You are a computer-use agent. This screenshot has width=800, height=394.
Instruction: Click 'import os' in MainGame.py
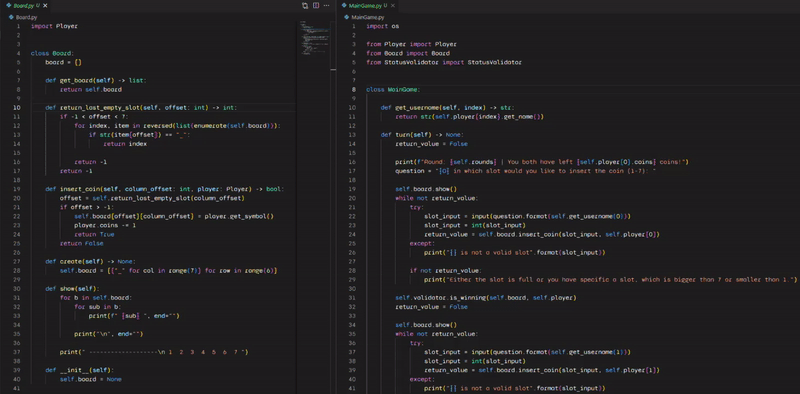[383, 26]
